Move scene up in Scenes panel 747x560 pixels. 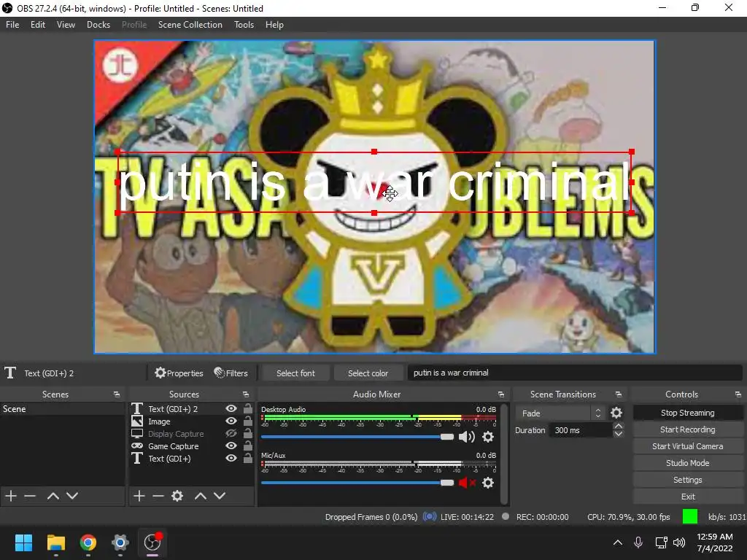click(53, 496)
